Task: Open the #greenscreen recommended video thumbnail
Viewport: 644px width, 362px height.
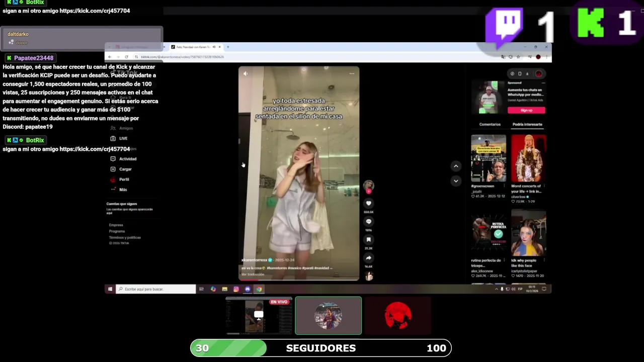Action: pos(489,158)
